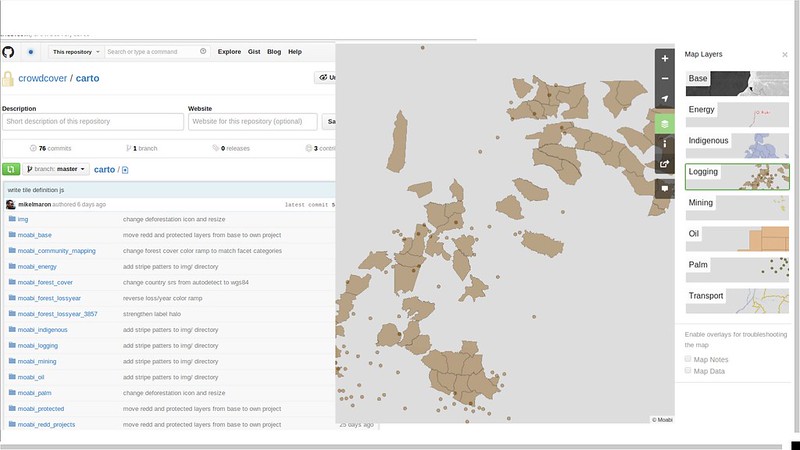Select the Base map layer
This screenshot has height=450, width=800.
(x=737, y=84)
